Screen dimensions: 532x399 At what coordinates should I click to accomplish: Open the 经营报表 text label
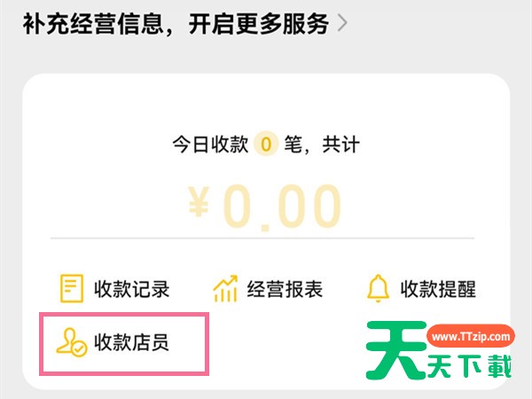tap(285, 289)
